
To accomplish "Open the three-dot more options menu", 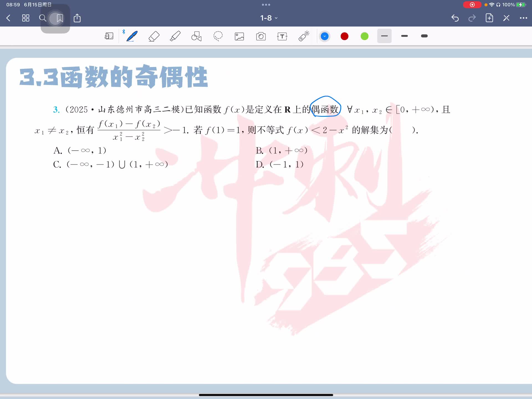I will click(523, 18).
